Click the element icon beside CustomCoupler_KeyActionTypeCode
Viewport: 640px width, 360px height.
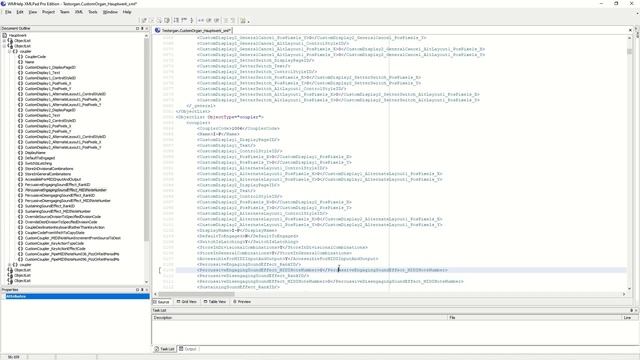[20, 243]
